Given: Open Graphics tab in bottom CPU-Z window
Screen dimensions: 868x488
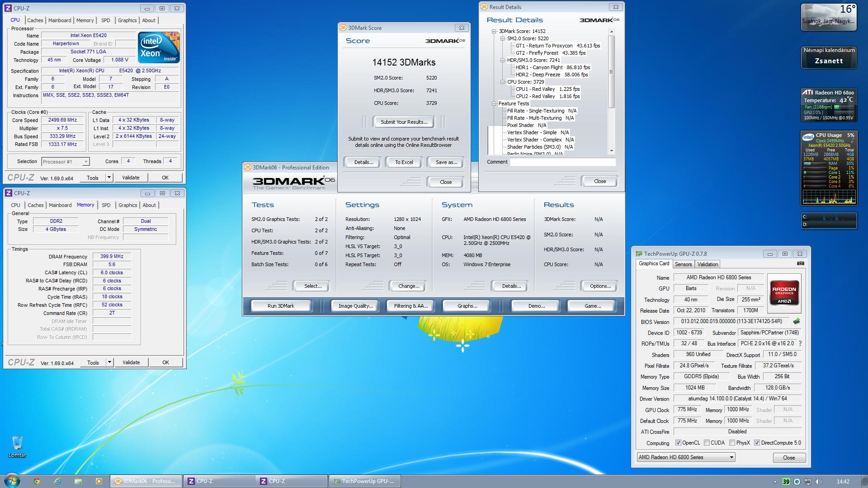Looking at the screenshot, I should click(127, 205).
